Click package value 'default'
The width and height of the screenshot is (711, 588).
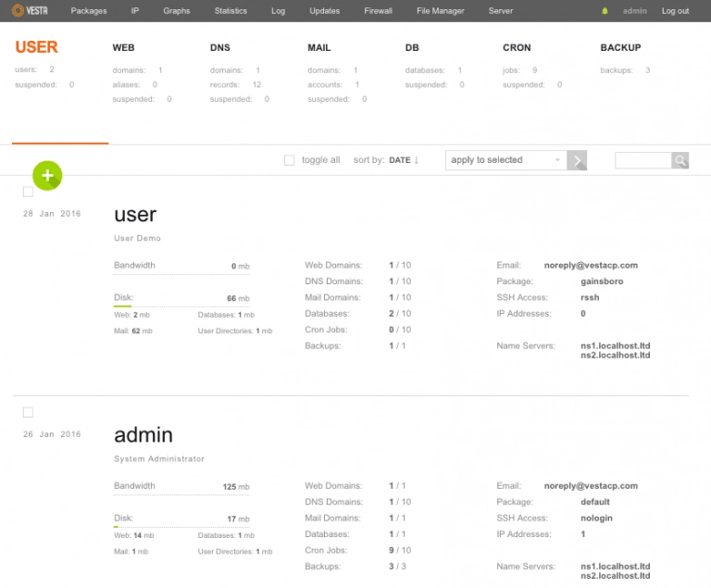[x=595, y=502]
